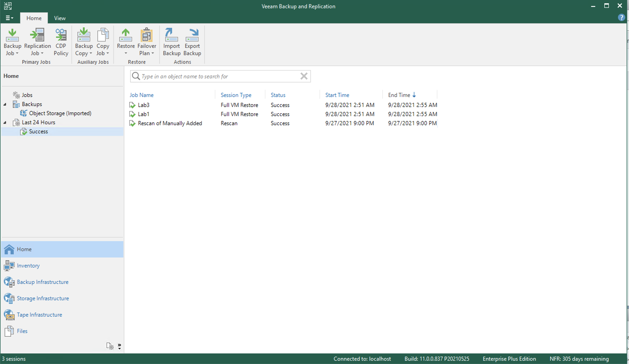
Task: Click "Enterprise Plus Edition" in status bar
Action: tap(509, 359)
